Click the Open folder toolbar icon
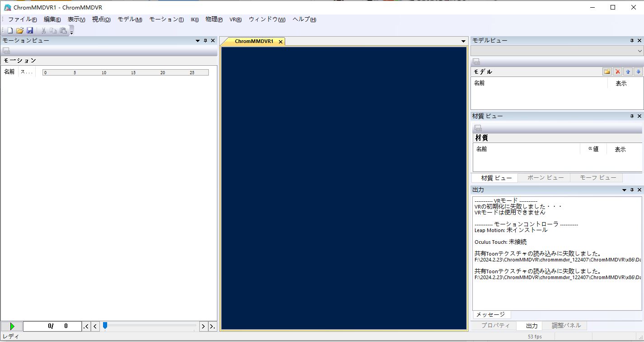644x342 pixels. (19, 30)
